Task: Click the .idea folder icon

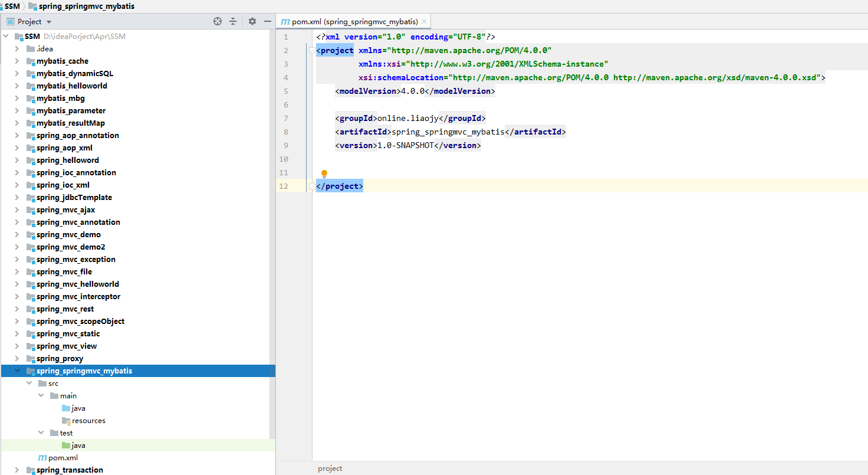Action: [31, 49]
